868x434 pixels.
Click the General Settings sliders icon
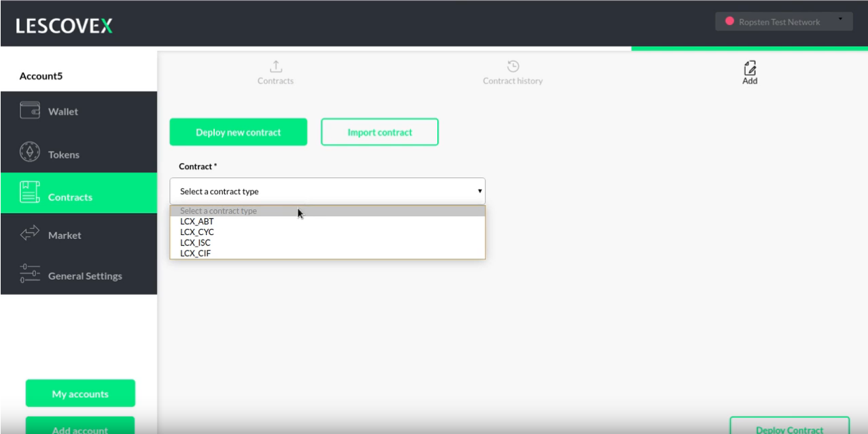(30, 274)
